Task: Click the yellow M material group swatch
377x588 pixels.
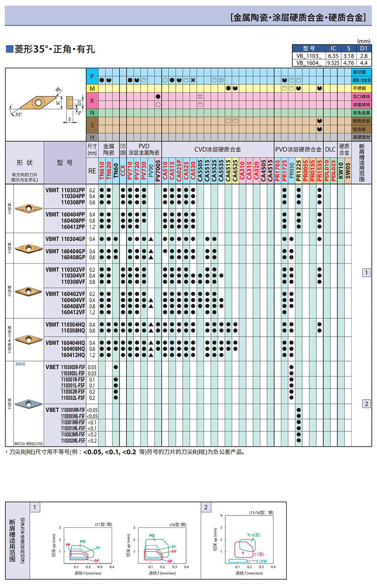Action: click(92, 88)
